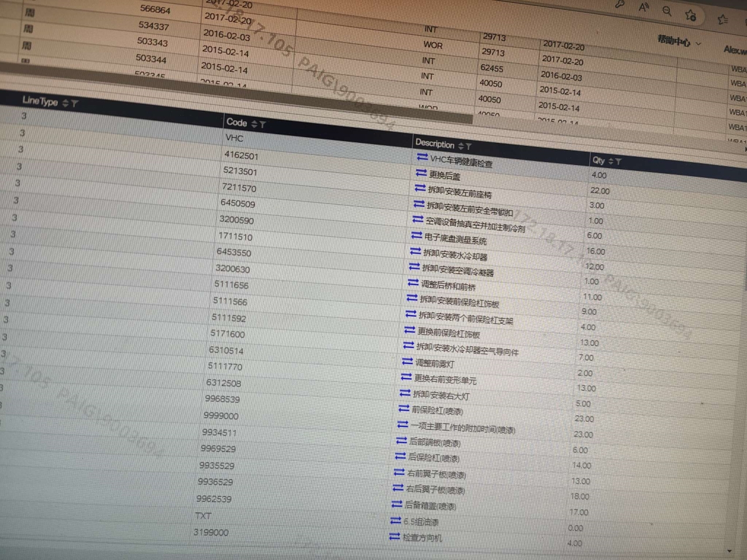Viewport: 747px width, 560px height.
Task: Expand the 帮助中心 dropdown menu
Action: pyautogui.click(x=679, y=42)
